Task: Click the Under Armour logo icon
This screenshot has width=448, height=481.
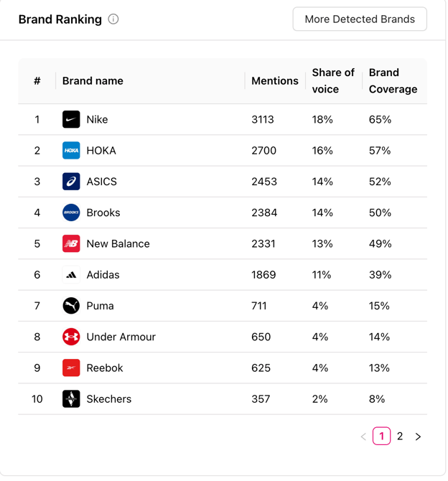Action: (x=71, y=337)
